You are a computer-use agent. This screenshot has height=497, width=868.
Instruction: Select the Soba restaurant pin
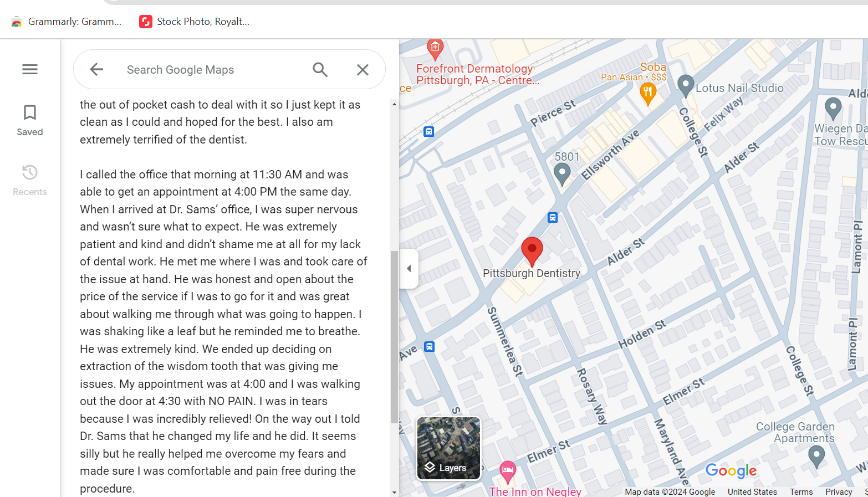coord(647,93)
